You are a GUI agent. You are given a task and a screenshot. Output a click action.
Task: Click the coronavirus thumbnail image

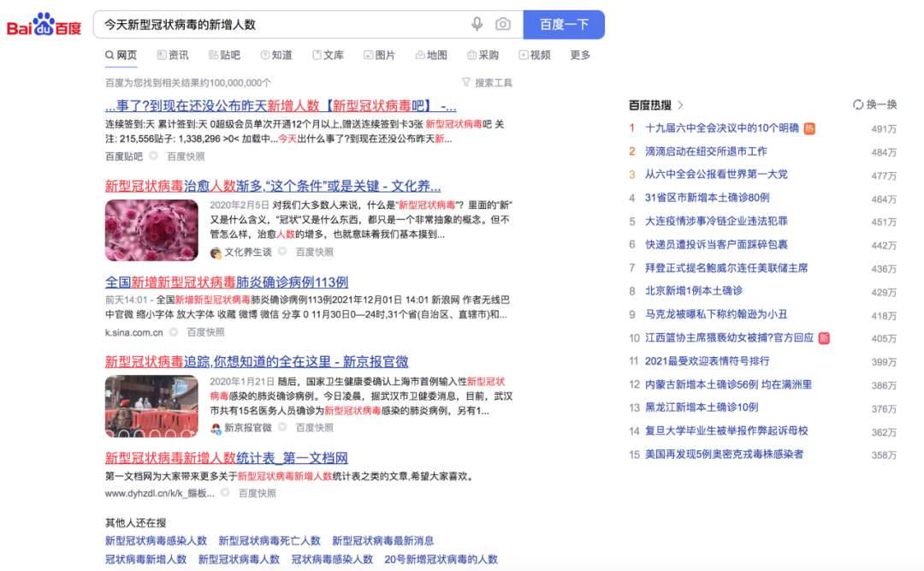click(151, 230)
